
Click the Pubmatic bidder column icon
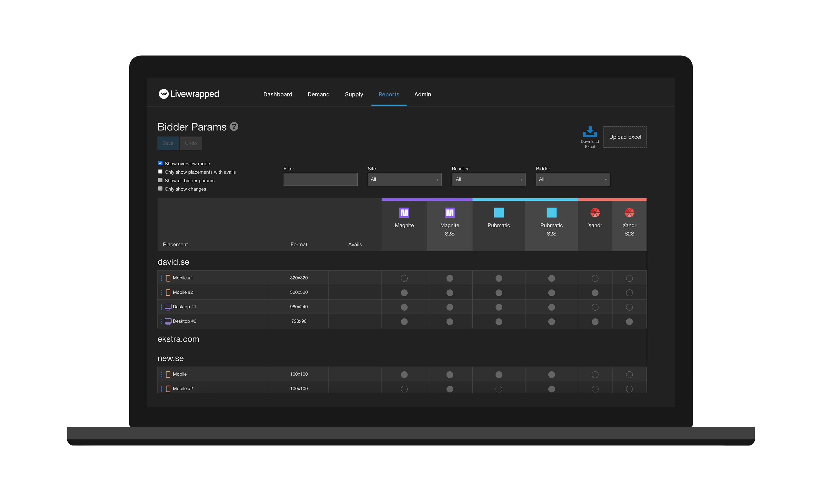[499, 213]
